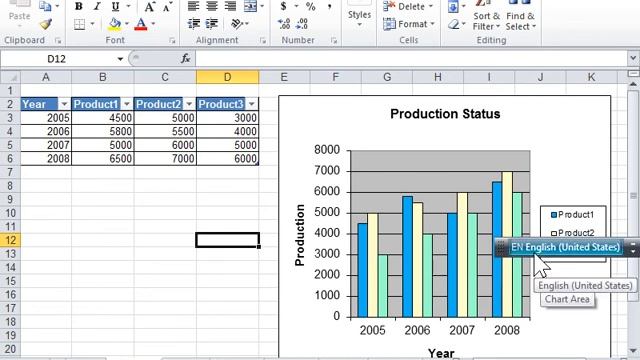Toggle bold formatting

(79, 6)
